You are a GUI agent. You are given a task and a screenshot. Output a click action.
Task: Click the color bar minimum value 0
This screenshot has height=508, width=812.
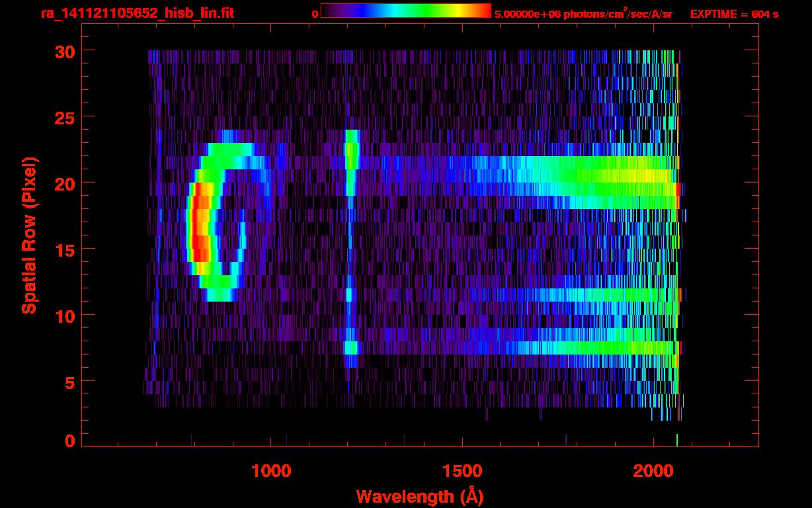315,14
